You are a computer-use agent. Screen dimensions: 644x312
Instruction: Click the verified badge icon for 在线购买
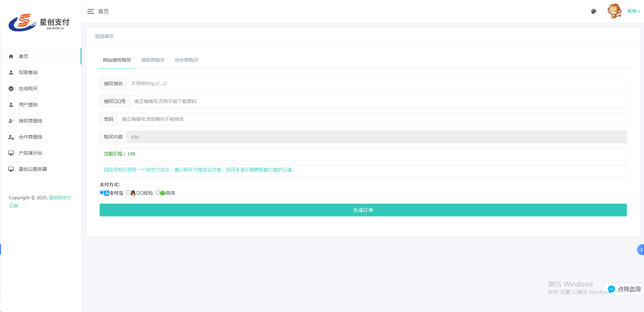[11, 89]
